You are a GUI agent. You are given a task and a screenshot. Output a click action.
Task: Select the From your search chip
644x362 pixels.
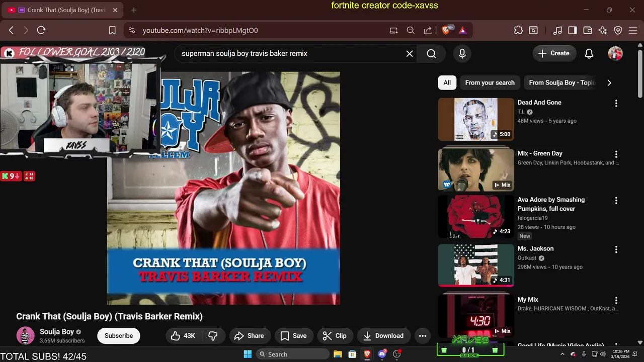click(x=490, y=83)
